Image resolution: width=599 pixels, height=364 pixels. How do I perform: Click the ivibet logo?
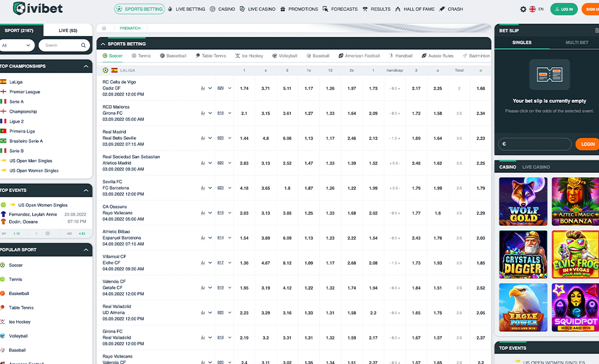(x=37, y=8)
